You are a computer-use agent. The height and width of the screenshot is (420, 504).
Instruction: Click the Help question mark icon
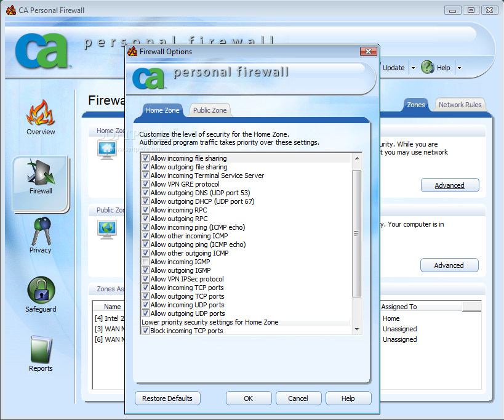428,67
